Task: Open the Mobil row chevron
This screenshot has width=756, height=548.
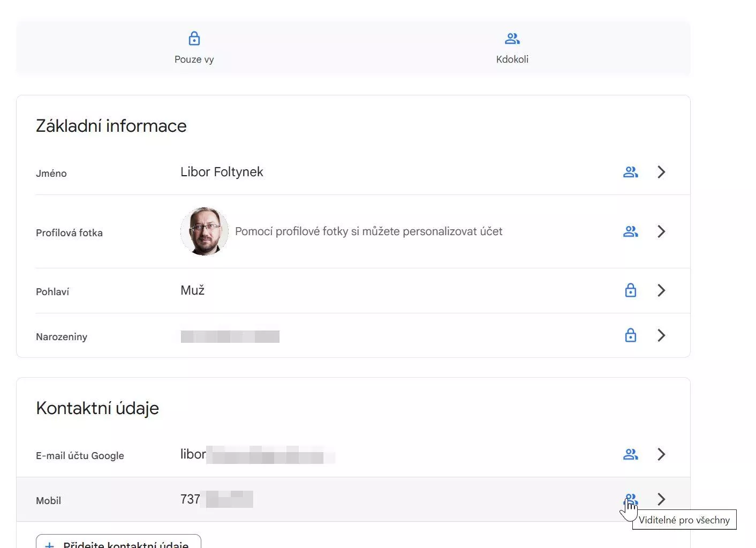Action: click(x=661, y=499)
